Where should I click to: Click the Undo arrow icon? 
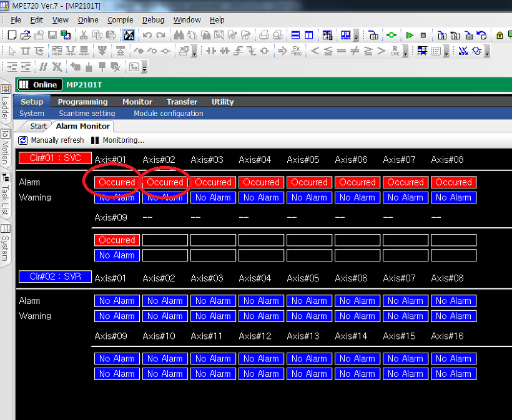click(x=147, y=35)
